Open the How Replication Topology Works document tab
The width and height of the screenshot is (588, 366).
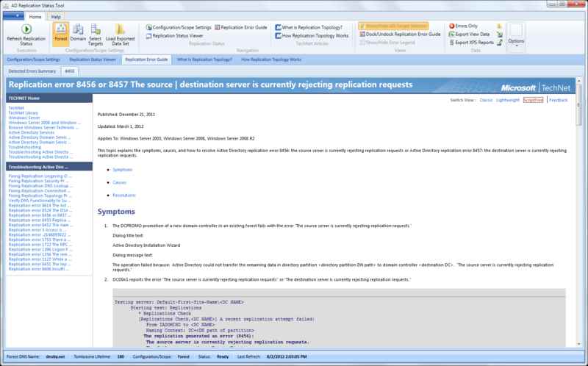click(x=271, y=60)
